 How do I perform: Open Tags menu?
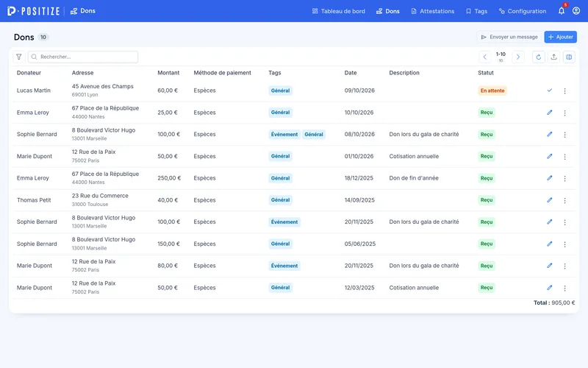pos(476,11)
